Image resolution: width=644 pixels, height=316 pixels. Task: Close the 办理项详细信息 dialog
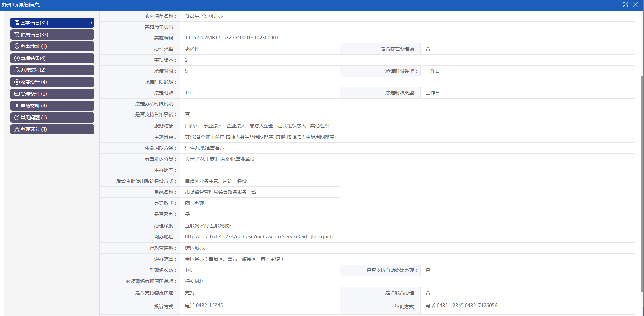tap(635, 5)
